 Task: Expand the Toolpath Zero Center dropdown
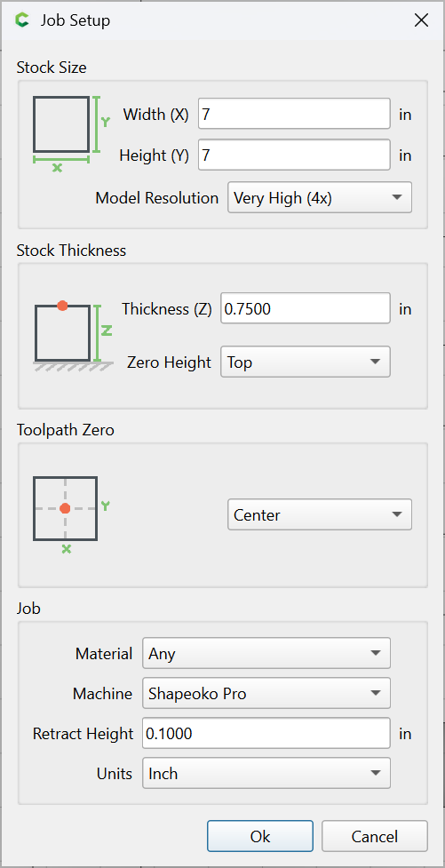[320, 514]
